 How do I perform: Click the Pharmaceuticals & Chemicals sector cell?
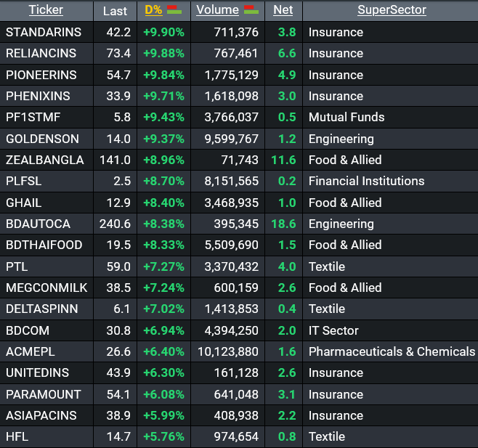point(392,351)
